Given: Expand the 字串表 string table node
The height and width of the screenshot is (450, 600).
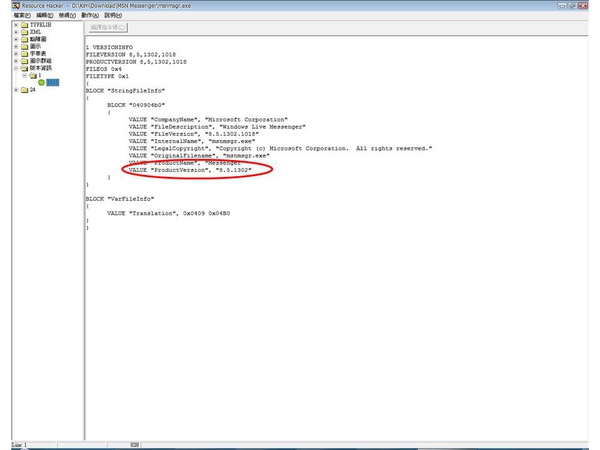Looking at the screenshot, I should pos(16,54).
